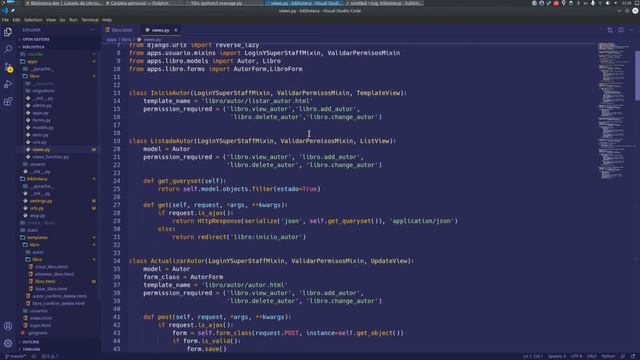Open admin.py in the Explorer
This screenshot has height=360, width=640.
pyautogui.click(x=42, y=106)
